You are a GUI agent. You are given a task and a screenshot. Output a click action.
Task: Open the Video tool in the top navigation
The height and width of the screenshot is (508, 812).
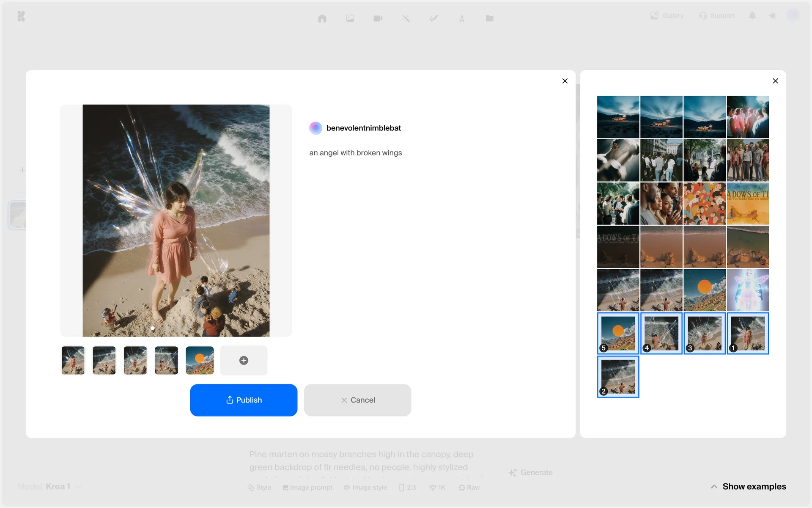pyautogui.click(x=378, y=18)
